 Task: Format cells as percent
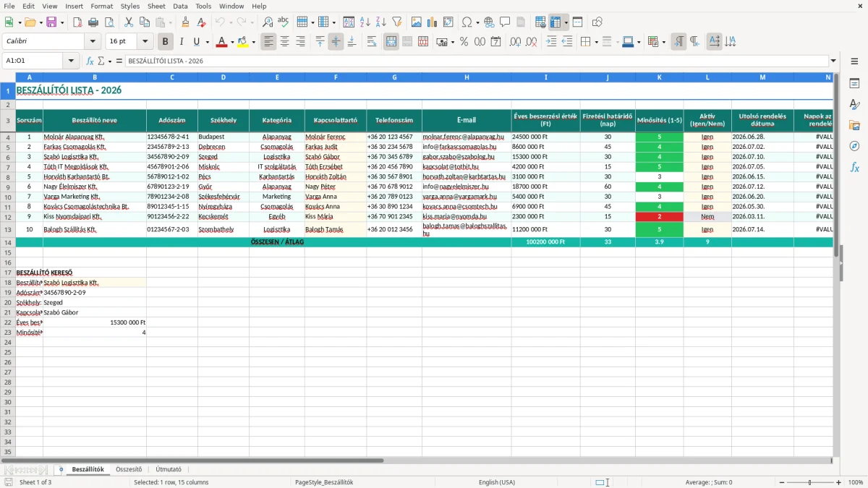point(464,42)
